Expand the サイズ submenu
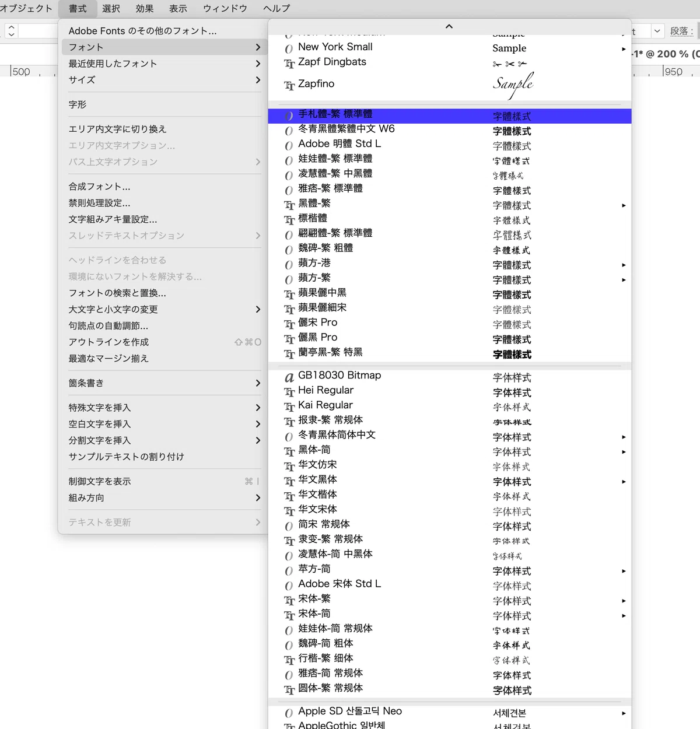 point(163,80)
